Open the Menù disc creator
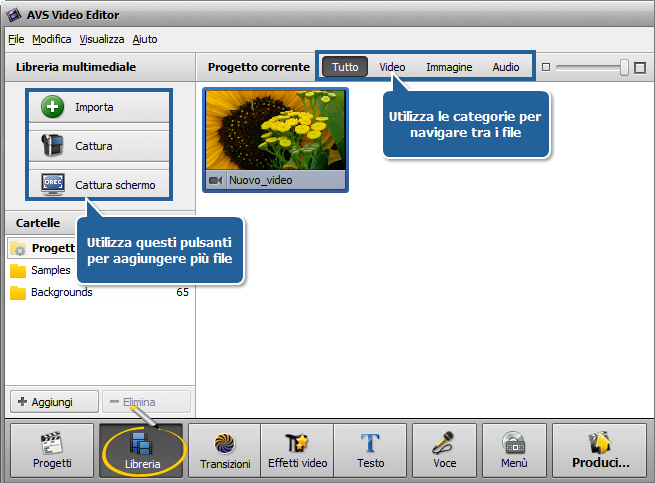Image resolution: width=655 pixels, height=483 pixels. pos(514,450)
